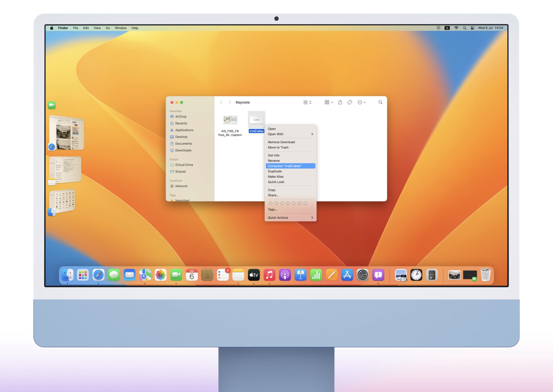553x392 pixels.
Task: Select first color tag circle in context menu
Action: tap(271, 203)
